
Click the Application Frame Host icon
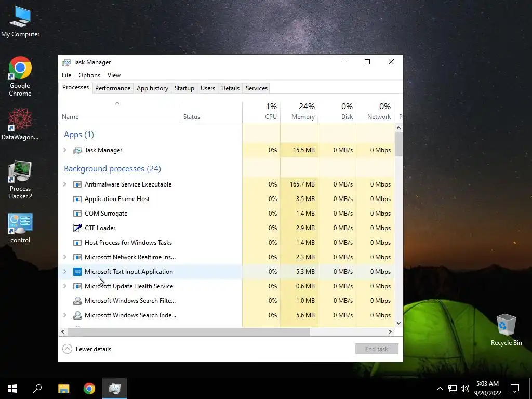(x=77, y=199)
